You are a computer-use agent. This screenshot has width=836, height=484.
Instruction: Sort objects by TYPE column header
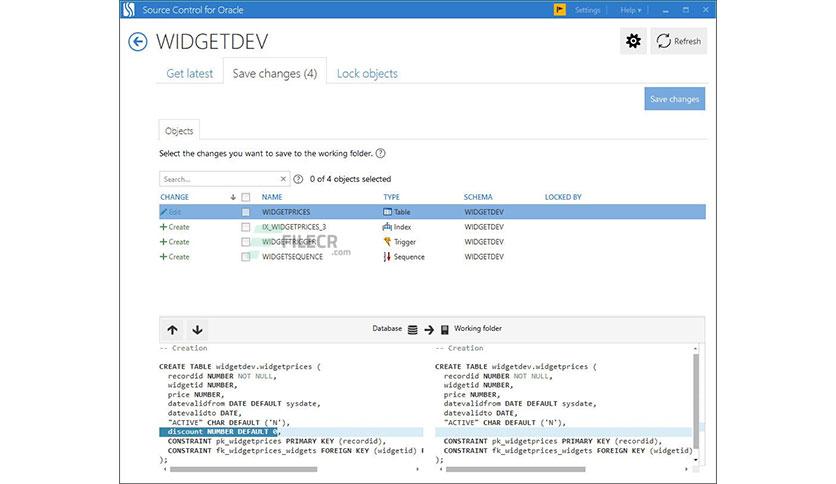(391, 197)
